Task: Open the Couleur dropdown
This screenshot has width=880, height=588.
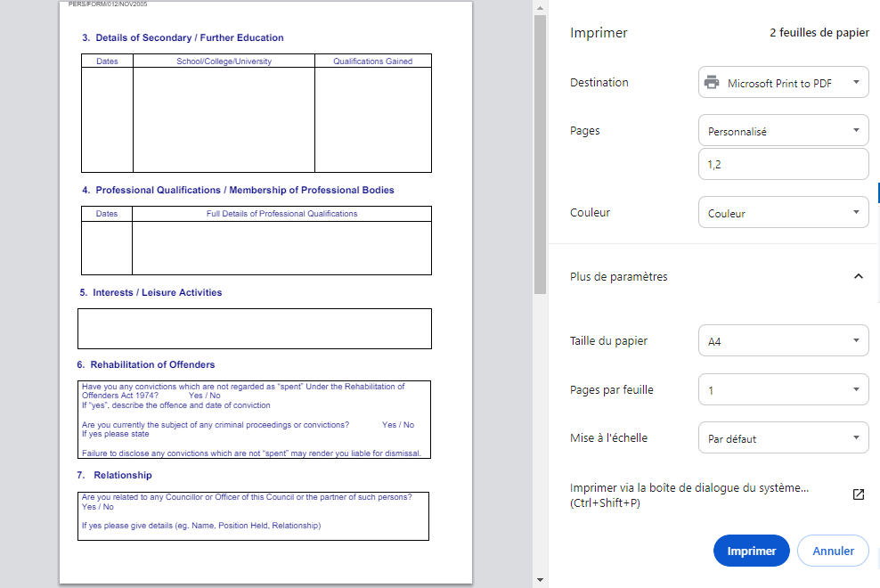Action: tap(784, 212)
